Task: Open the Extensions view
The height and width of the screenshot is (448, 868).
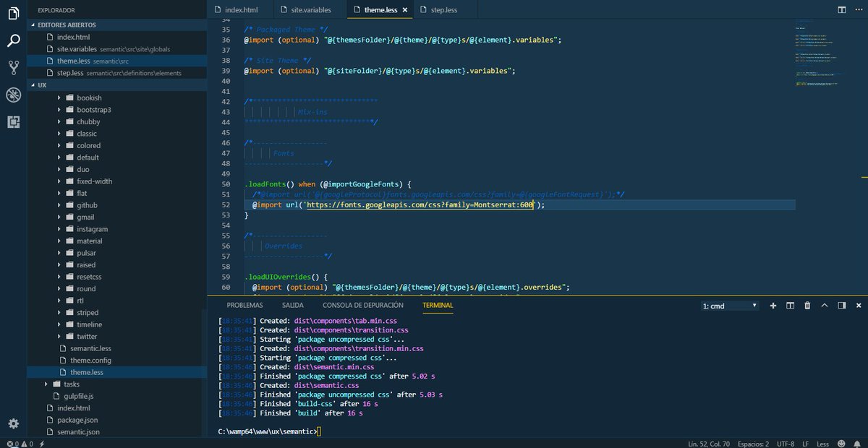Action: click(13, 122)
